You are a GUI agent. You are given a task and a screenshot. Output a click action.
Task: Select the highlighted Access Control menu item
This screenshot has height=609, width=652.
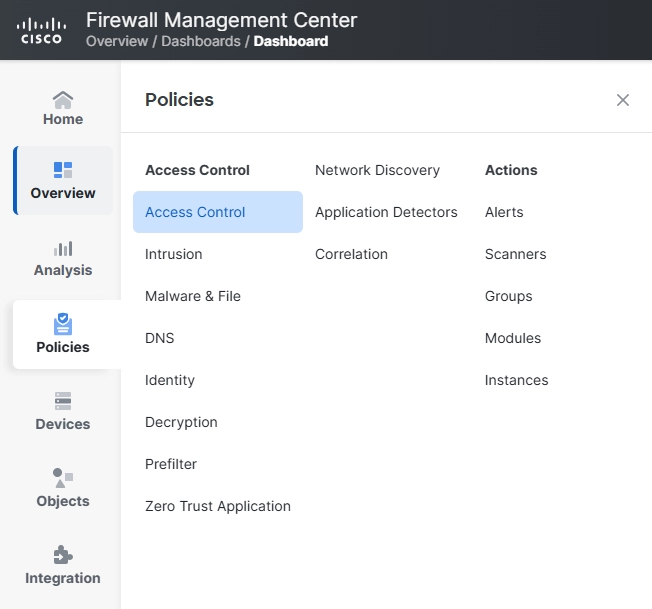[x=218, y=212]
